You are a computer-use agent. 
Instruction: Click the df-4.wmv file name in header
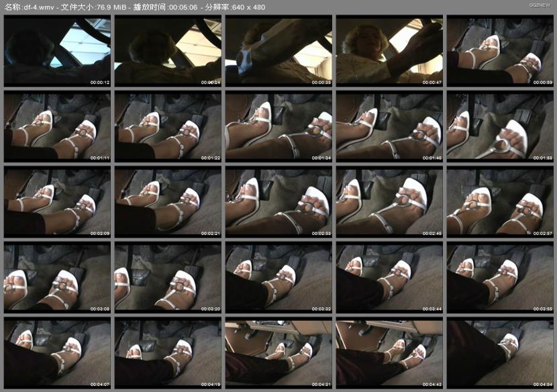tap(39, 7)
